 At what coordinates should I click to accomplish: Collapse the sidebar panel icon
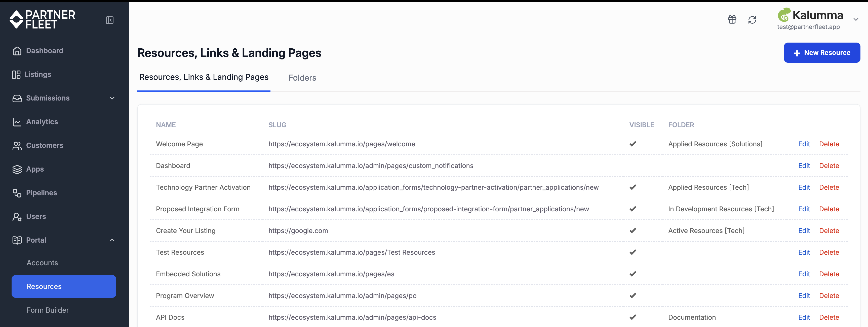[x=109, y=20]
